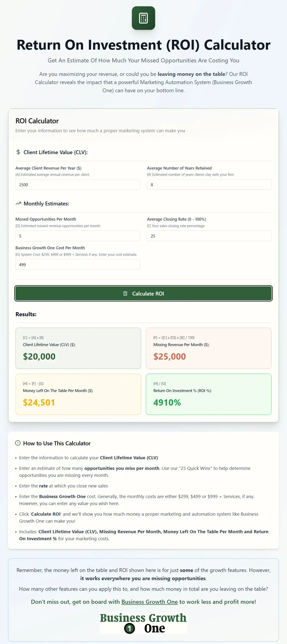
Task: Click the Results heading label
Action: tap(26, 314)
